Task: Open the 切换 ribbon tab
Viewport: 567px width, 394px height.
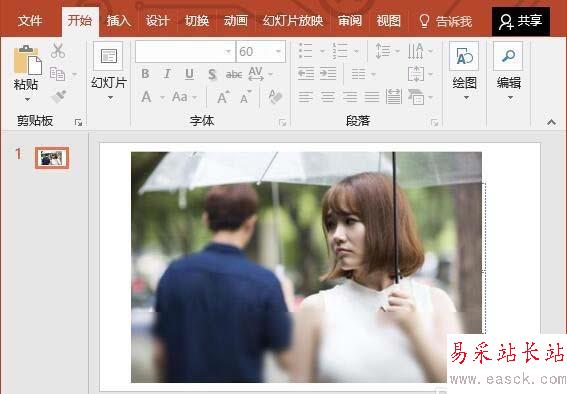Action: coord(197,21)
